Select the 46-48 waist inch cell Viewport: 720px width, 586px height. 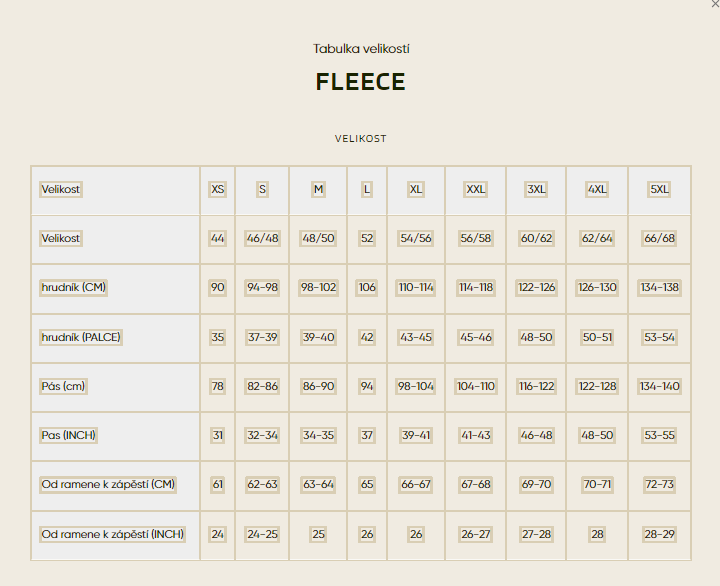536,435
